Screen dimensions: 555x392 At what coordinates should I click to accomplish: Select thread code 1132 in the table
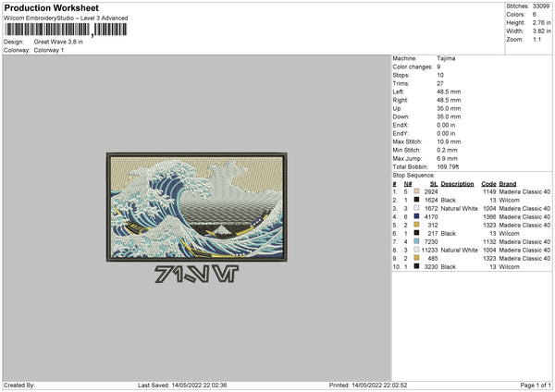pyautogui.click(x=489, y=241)
